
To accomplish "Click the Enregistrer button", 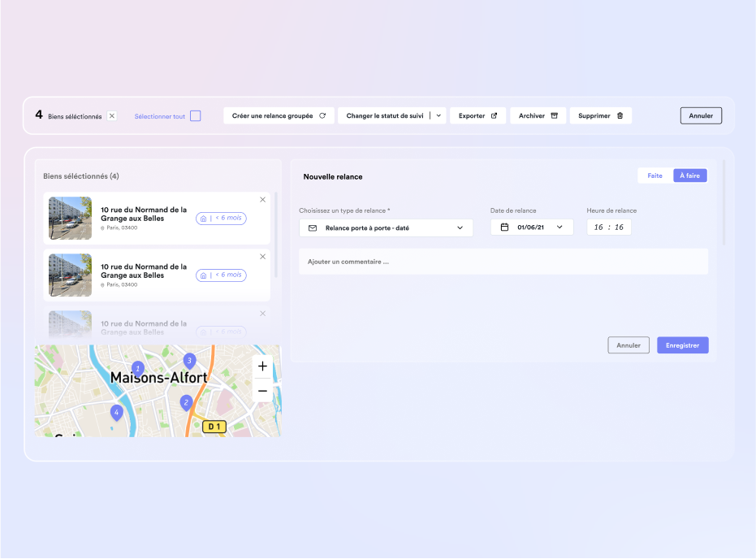I will point(683,345).
